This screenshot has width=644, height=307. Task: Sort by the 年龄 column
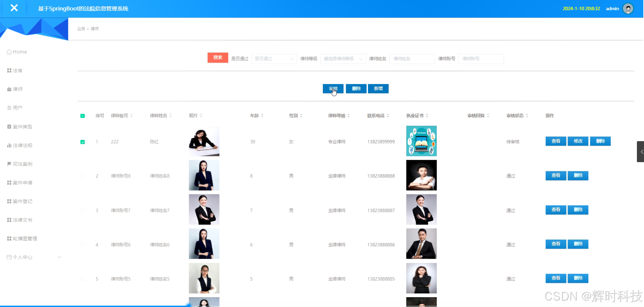click(x=262, y=116)
